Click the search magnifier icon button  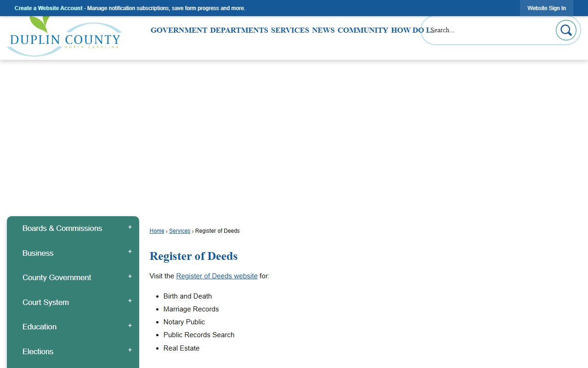(566, 30)
